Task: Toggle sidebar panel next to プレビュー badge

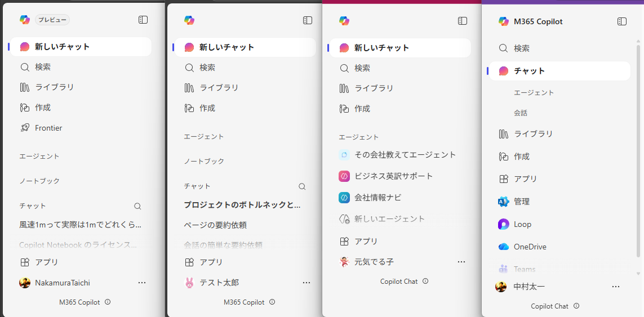Action: tap(143, 20)
